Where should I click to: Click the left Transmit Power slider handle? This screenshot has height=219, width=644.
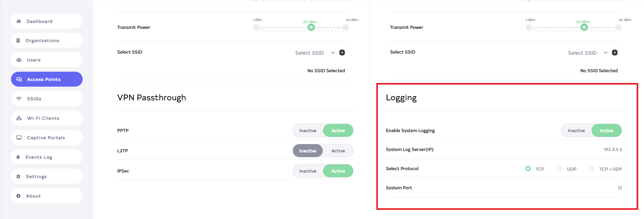pos(311,27)
